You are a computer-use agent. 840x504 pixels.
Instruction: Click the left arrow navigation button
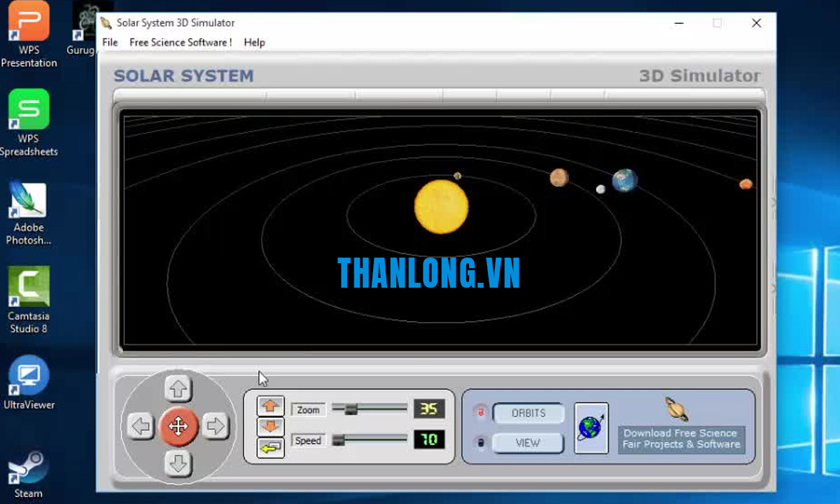pos(141,426)
